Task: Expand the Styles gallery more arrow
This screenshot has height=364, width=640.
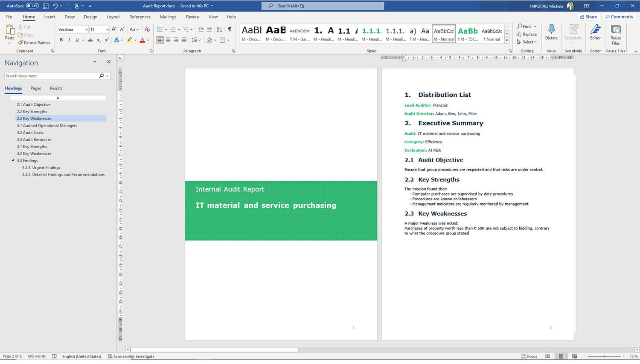Action: pos(507,40)
